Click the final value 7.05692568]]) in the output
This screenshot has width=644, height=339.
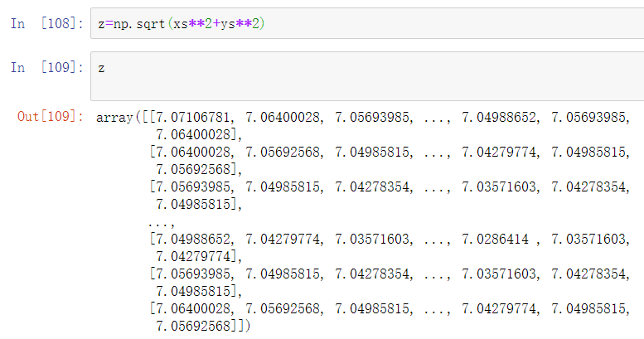pyautogui.click(x=203, y=326)
